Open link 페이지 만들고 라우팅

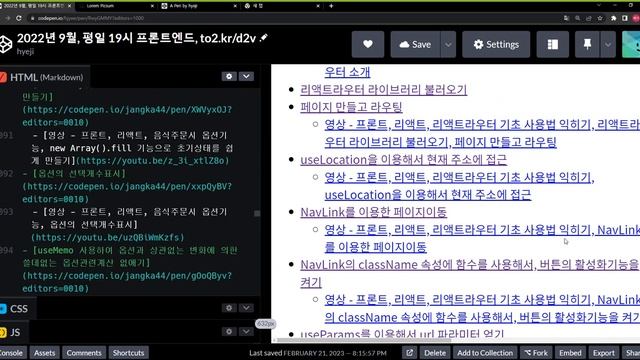[x=351, y=107]
